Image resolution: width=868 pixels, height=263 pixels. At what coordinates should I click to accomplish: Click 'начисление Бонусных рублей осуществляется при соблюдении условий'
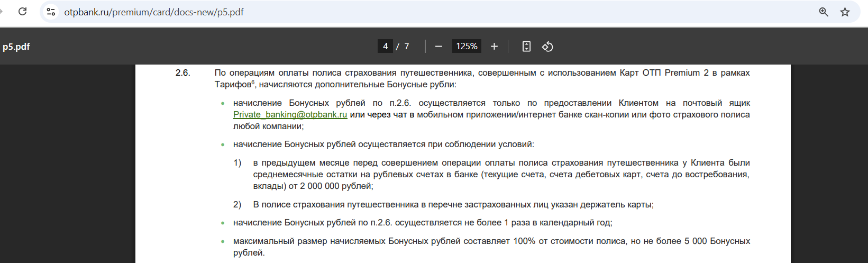point(383,144)
